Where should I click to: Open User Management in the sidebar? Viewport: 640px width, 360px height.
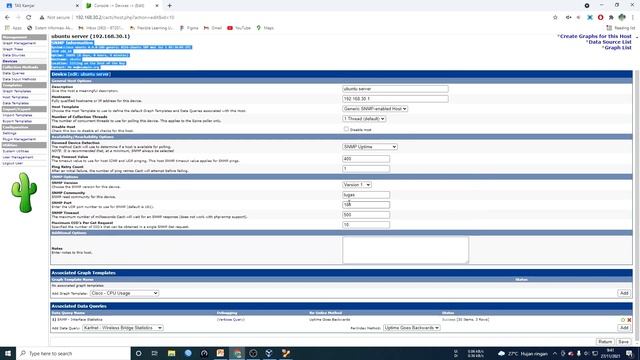[x=18, y=157]
